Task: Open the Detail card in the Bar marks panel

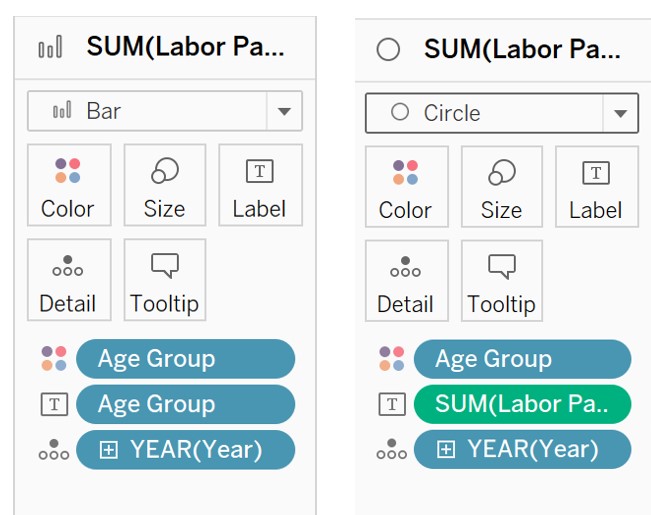Action: [x=68, y=280]
